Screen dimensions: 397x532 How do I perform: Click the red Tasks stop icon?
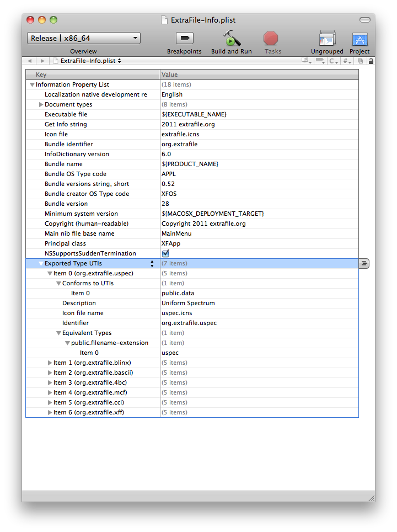(x=271, y=38)
